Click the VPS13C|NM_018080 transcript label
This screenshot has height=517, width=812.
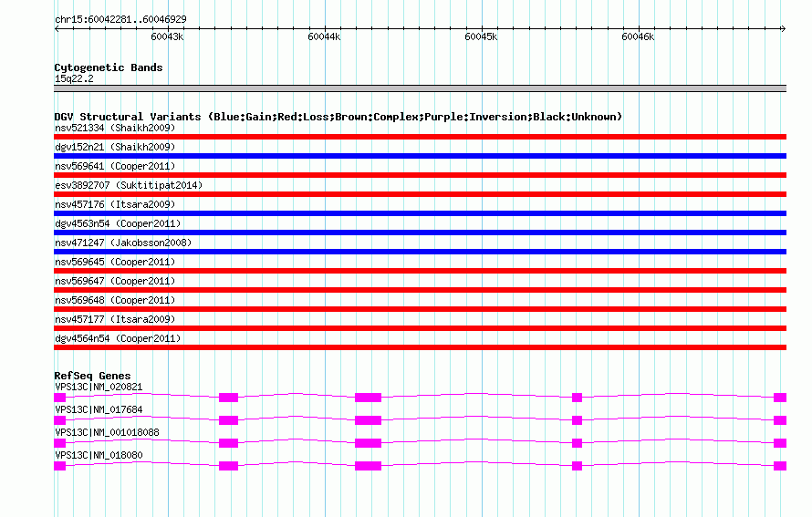[99, 455]
